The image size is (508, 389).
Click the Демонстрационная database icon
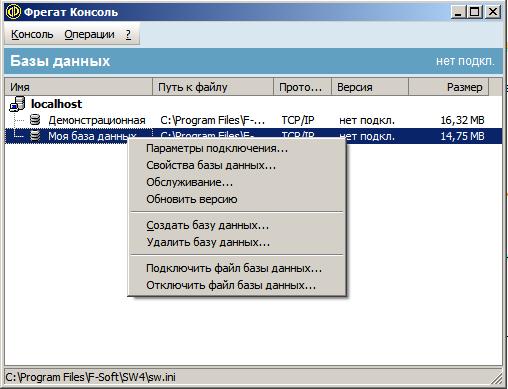(35, 120)
